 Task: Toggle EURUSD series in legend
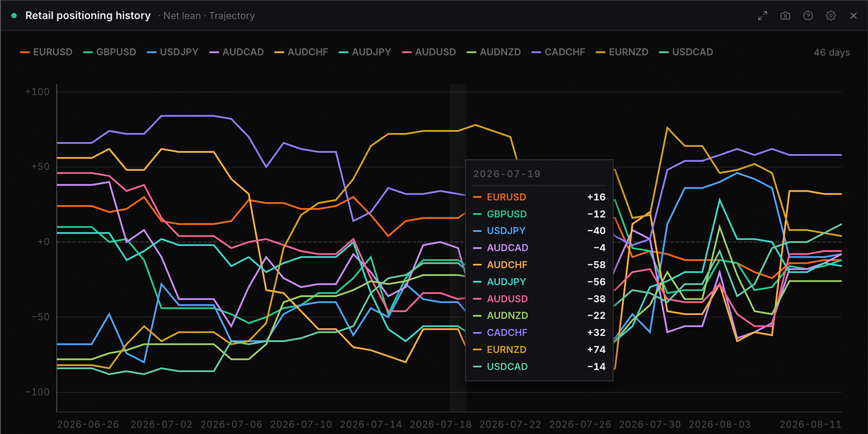pos(46,52)
